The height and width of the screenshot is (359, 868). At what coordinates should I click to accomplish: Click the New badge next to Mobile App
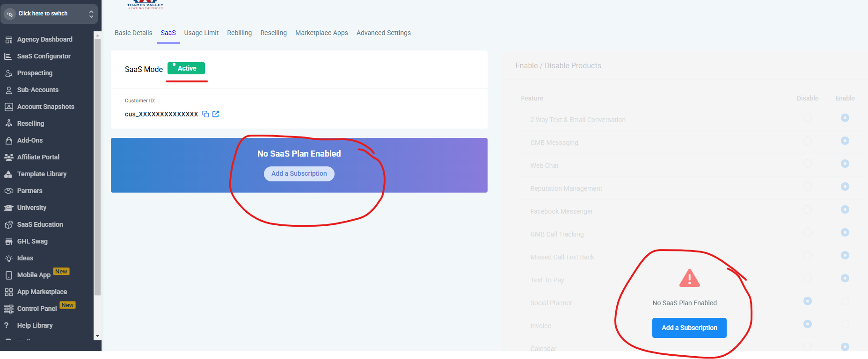pos(61,272)
